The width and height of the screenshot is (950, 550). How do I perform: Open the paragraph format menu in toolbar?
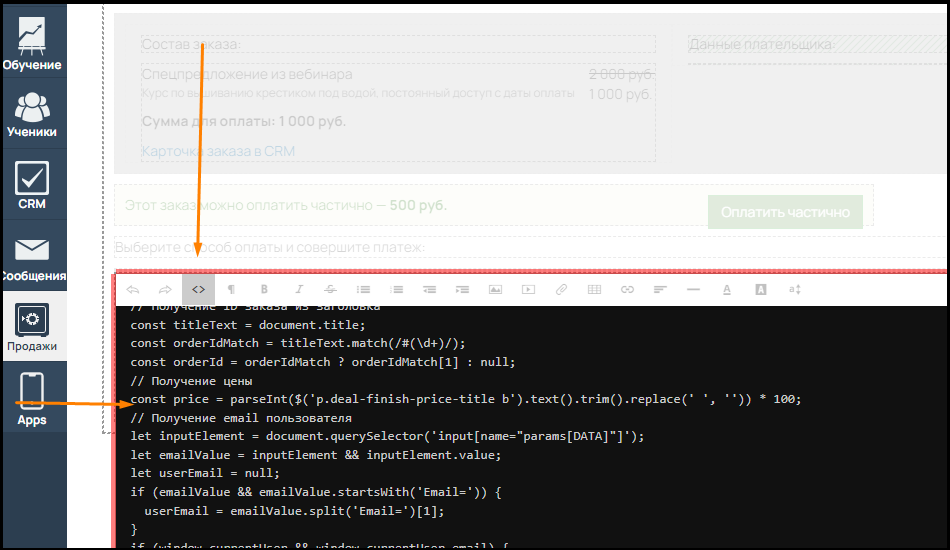coord(231,290)
